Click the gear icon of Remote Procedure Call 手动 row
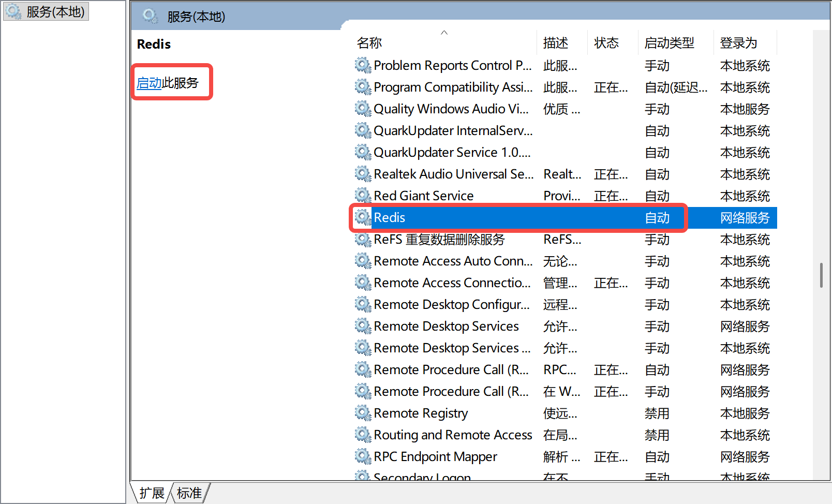 pyautogui.click(x=363, y=392)
